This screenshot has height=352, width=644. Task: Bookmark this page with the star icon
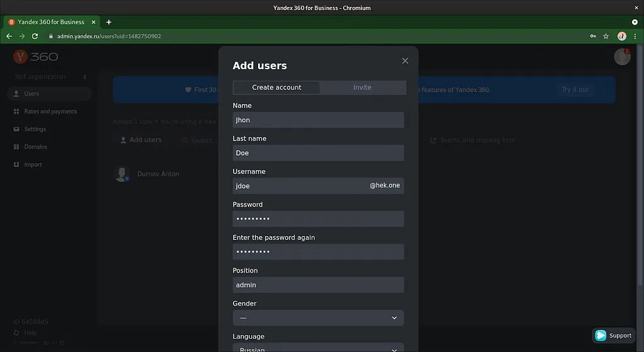click(606, 36)
